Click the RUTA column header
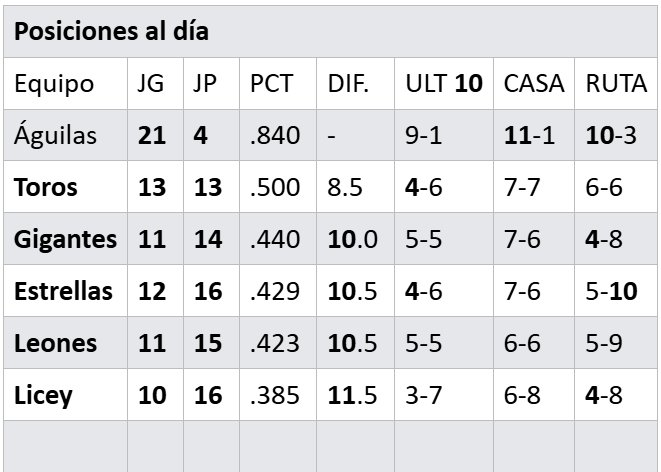Screen dimensions: 661x472 click(615, 83)
